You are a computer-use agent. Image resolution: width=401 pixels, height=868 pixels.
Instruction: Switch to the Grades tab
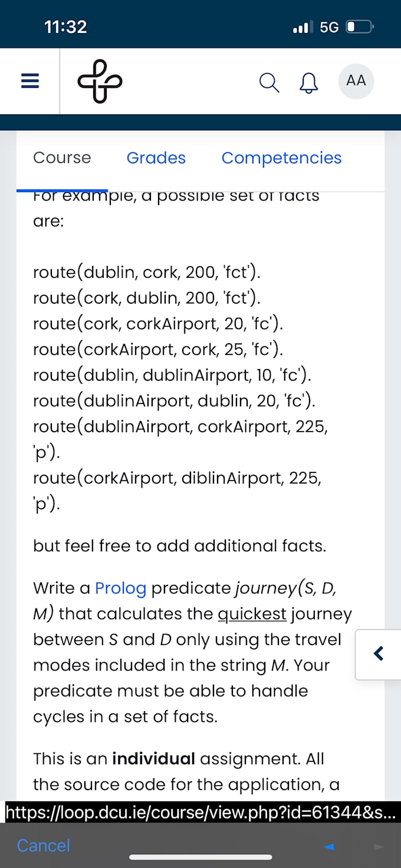pos(156,158)
